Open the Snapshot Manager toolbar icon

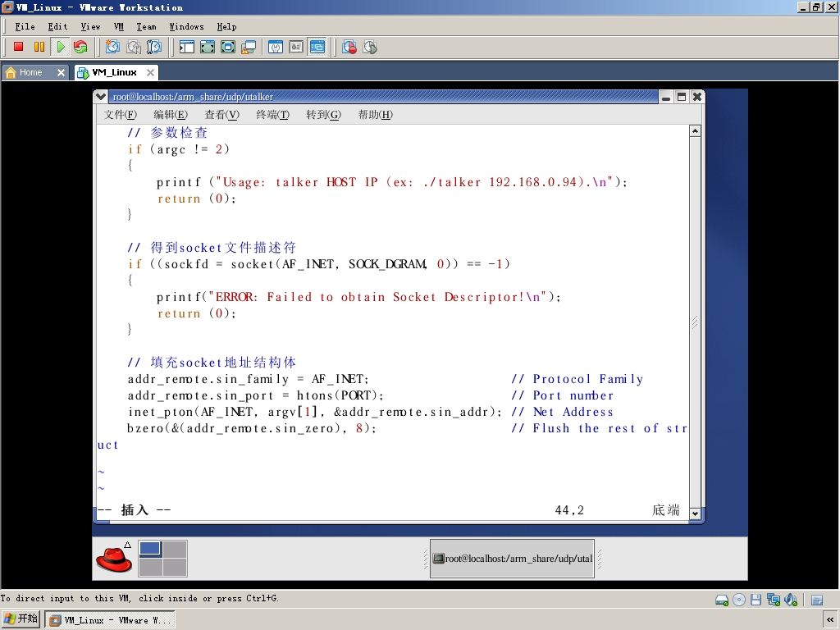pyautogui.click(x=153, y=47)
